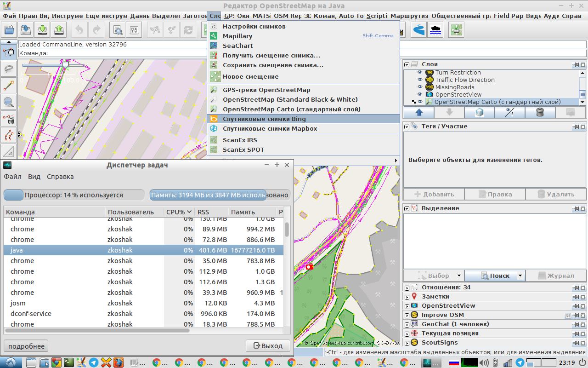588x368 pixels.
Task: Click the Open file toolbar icon
Action: point(8,30)
